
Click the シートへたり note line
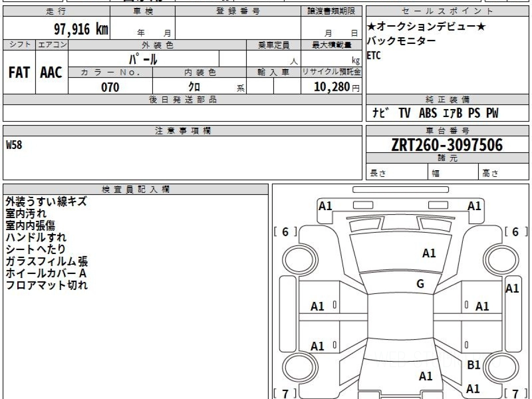pos(35,250)
